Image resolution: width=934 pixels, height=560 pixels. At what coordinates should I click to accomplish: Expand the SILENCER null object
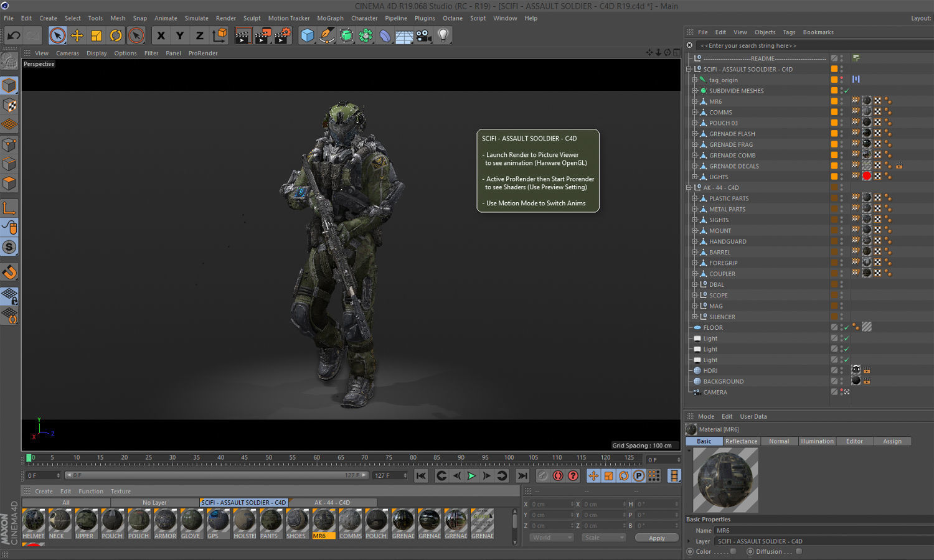click(x=695, y=317)
